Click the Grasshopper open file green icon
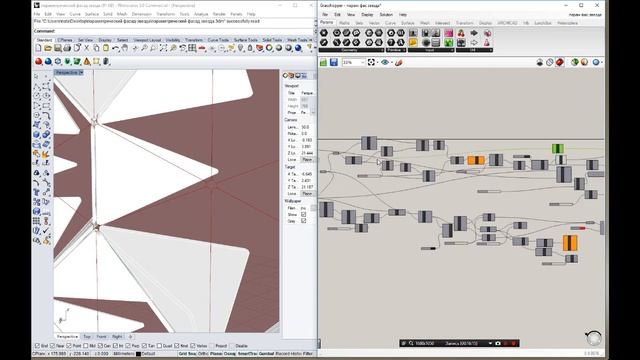 [x=323, y=62]
